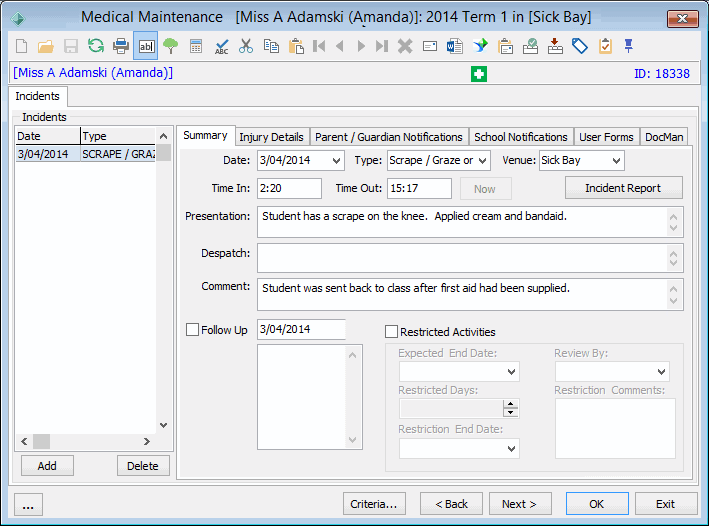Click the spell check ABC icon

222,46
